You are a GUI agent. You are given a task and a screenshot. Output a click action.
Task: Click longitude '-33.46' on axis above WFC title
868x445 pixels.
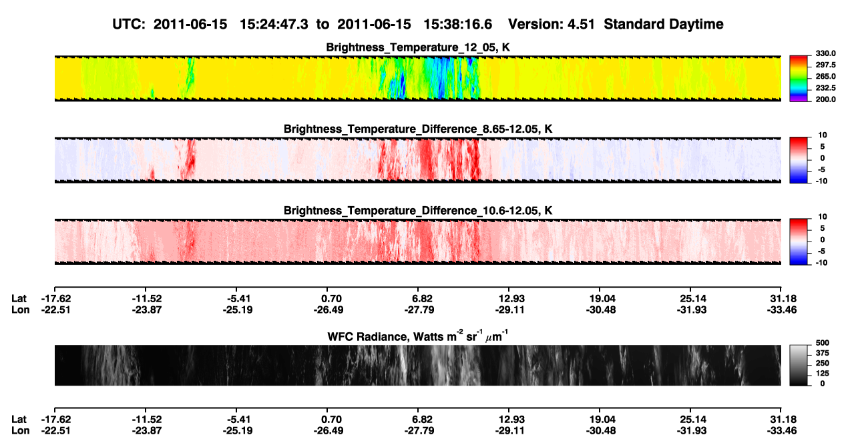tap(781, 310)
